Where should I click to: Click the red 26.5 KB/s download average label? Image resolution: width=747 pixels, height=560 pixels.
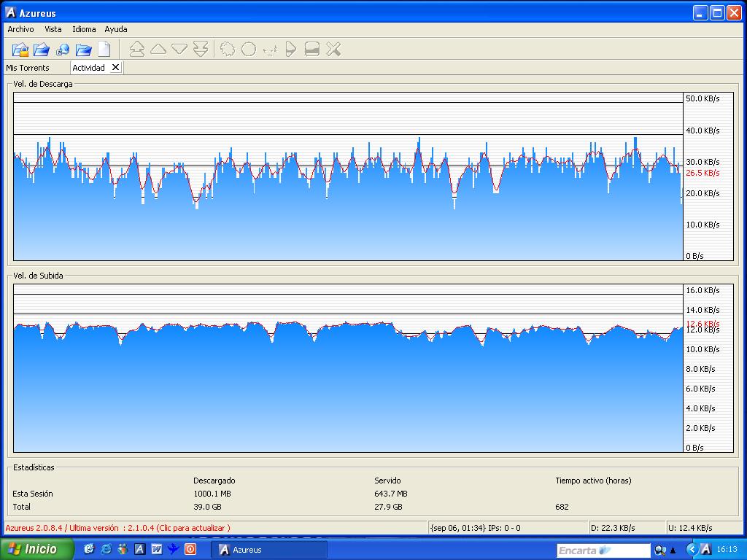point(703,173)
